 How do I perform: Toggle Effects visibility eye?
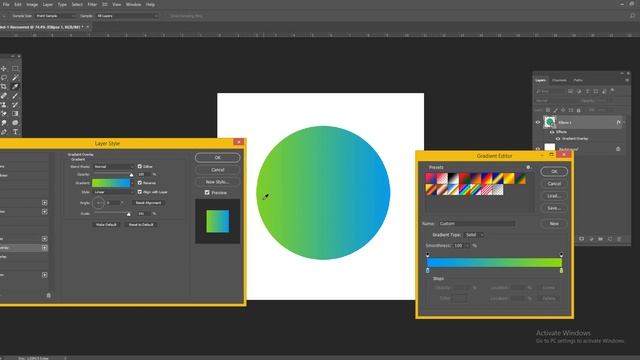[x=552, y=132]
